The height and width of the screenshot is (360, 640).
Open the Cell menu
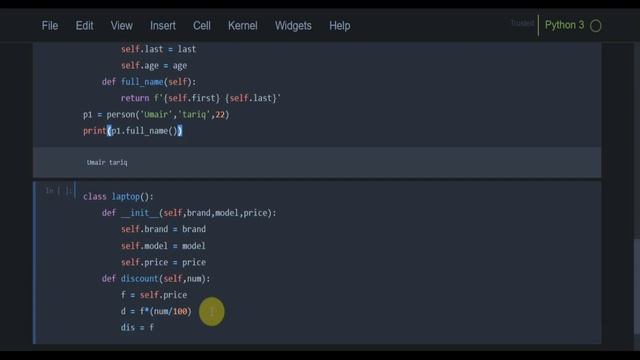pyautogui.click(x=202, y=26)
